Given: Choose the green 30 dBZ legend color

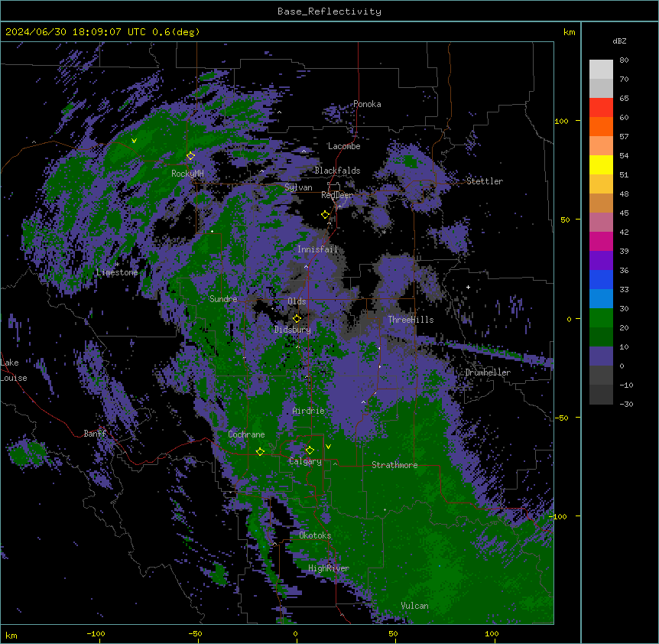Looking at the screenshot, I should pyautogui.click(x=601, y=318).
